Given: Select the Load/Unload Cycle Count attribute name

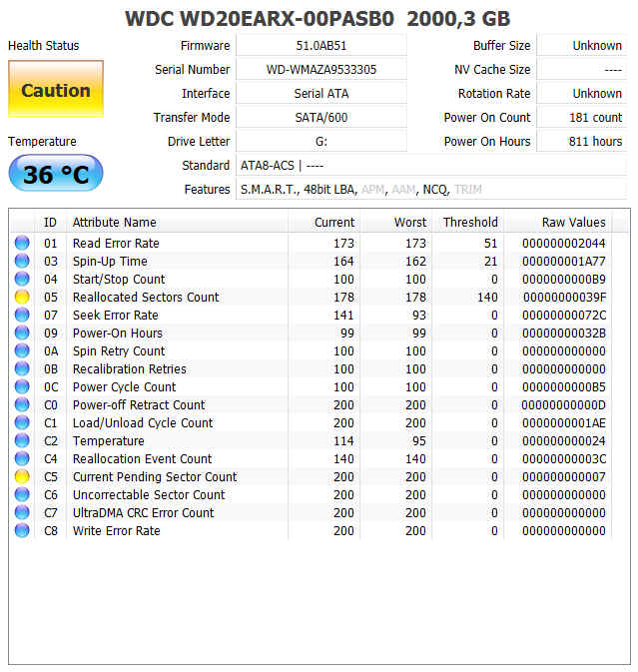Looking at the screenshot, I should tap(143, 423).
